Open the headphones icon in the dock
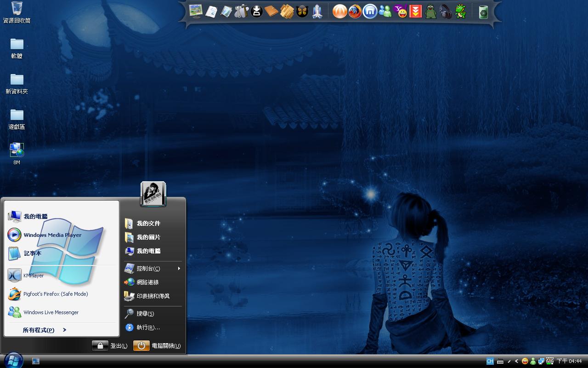Viewport: 588px width, 368px height. click(x=445, y=11)
